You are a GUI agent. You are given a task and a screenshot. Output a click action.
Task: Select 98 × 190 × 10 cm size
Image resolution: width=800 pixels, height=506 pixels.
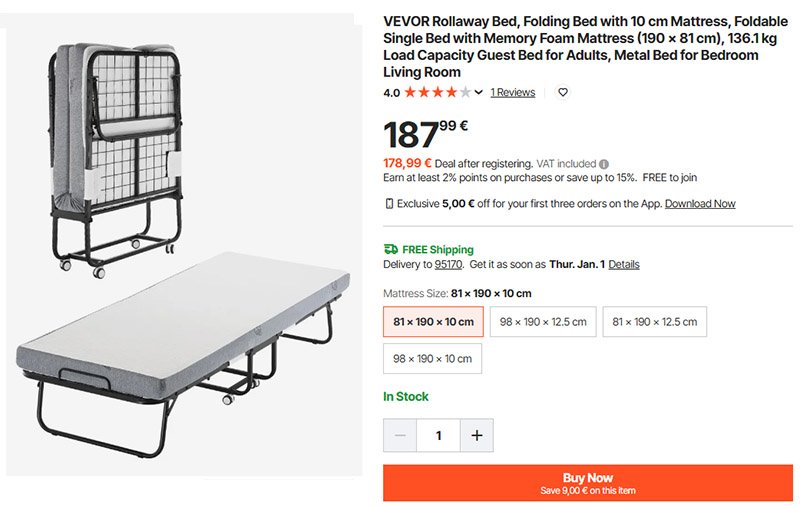point(432,358)
